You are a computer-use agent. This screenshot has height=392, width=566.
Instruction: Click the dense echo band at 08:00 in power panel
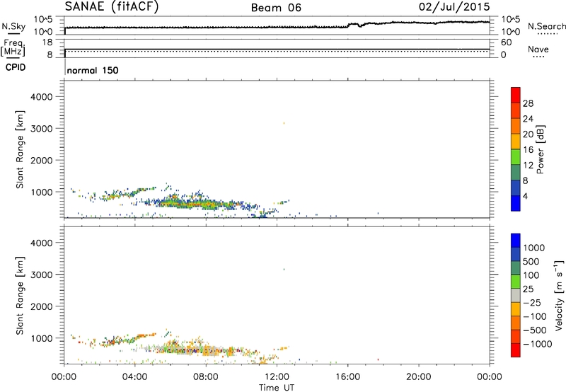point(204,205)
